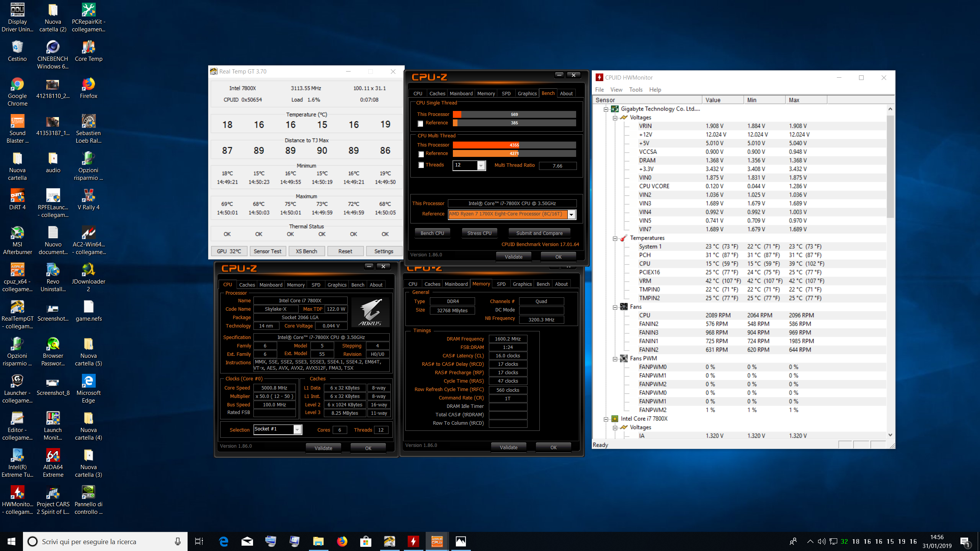Collapse Intel Core i7 7800X node
This screenshot has width=980, height=551.
pos(606,419)
